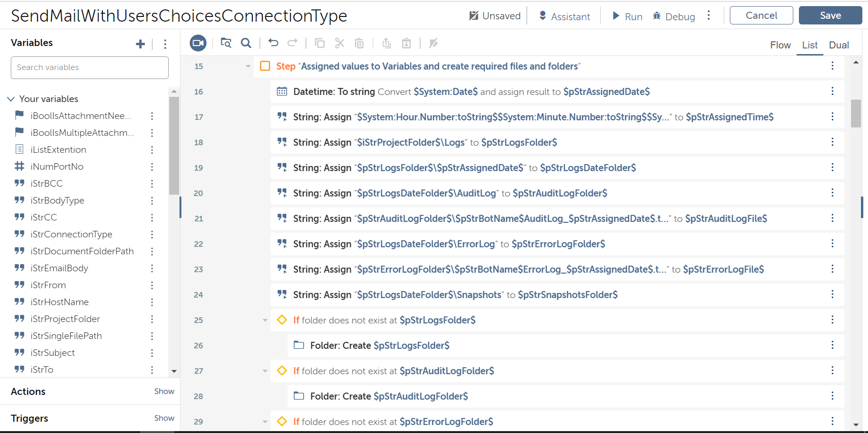Add a new variable with plus icon
Screen dimensions: 868x433
tap(140, 44)
